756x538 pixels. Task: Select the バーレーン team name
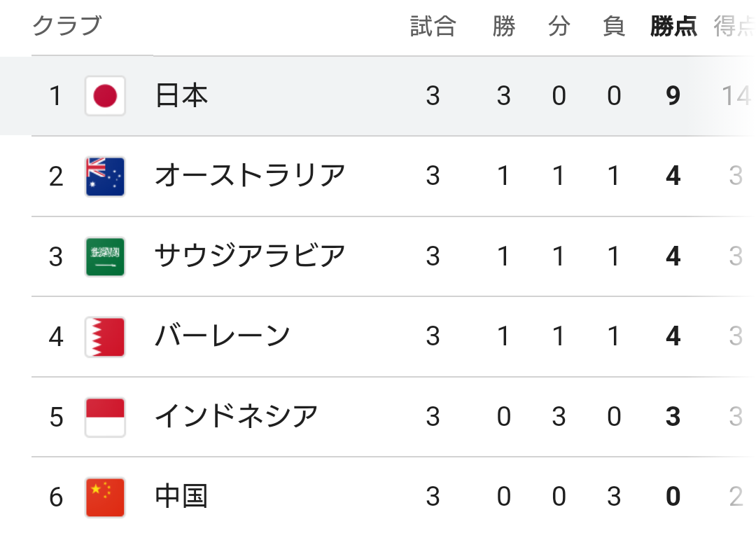point(222,337)
